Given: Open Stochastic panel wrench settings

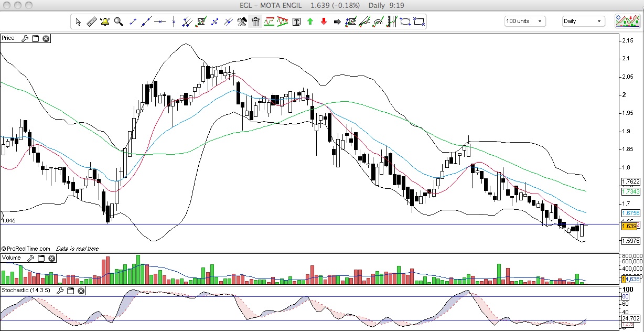Looking at the screenshot, I should click(60, 290).
